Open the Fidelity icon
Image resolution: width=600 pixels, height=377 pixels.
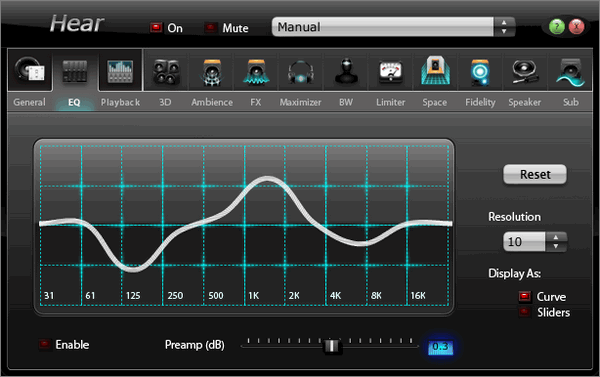(480, 72)
